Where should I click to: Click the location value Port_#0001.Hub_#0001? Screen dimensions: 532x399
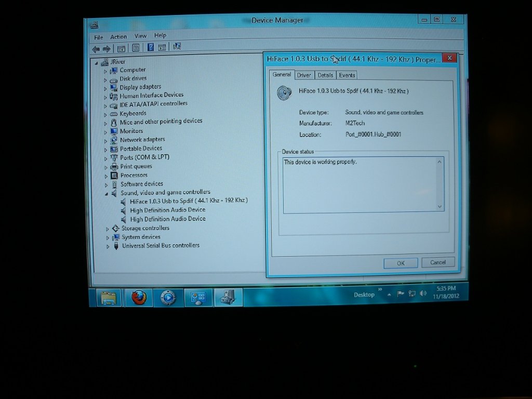[x=373, y=135]
